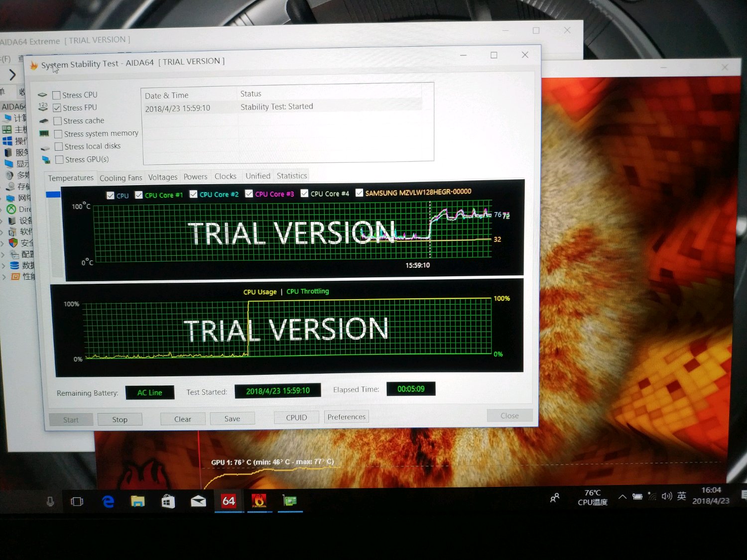Click the Stress local disks drive icon

[x=45, y=147]
